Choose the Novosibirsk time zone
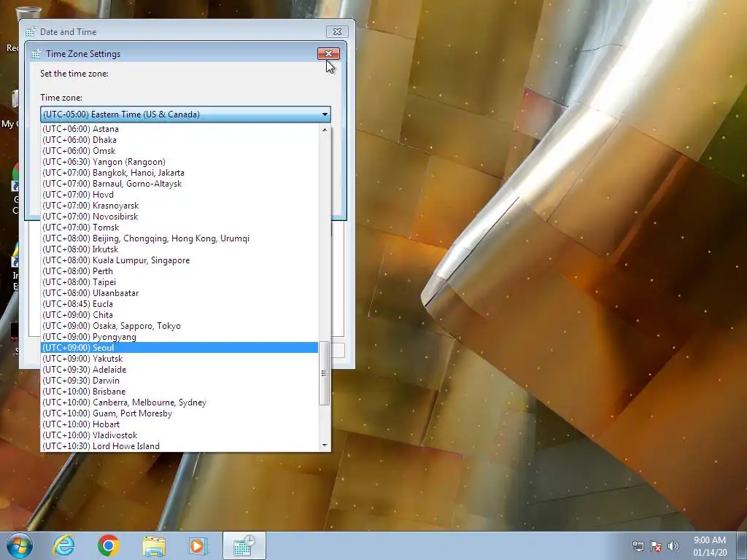Viewport: 747px width, 560px height. click(x=179, y=217)
